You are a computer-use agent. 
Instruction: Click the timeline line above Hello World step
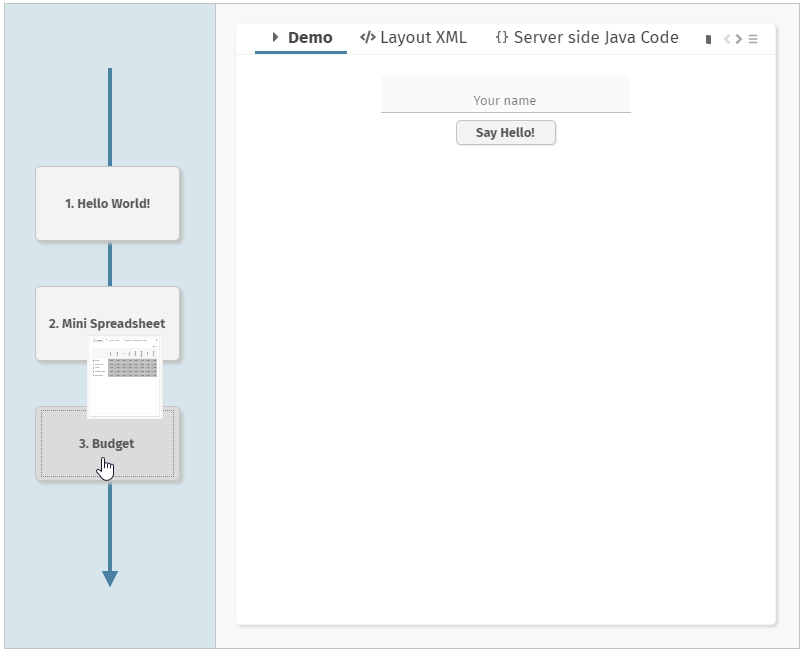pos(110,115)
